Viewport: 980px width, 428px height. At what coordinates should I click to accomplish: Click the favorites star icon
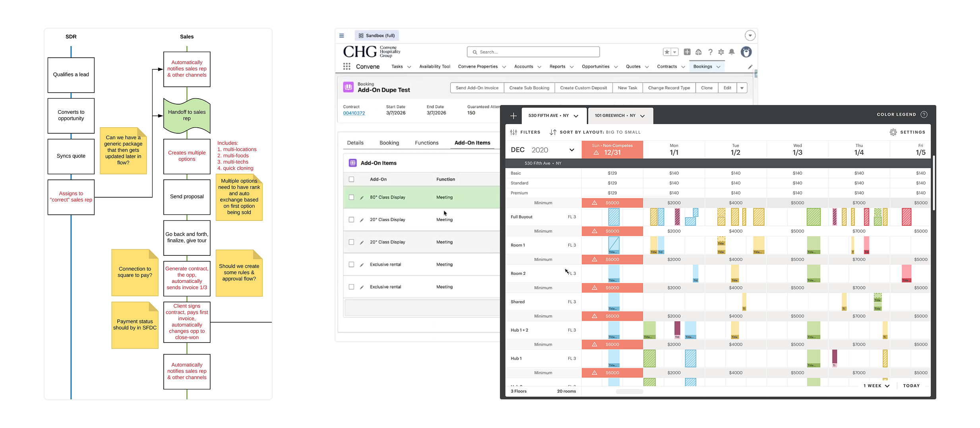(667, 52)
